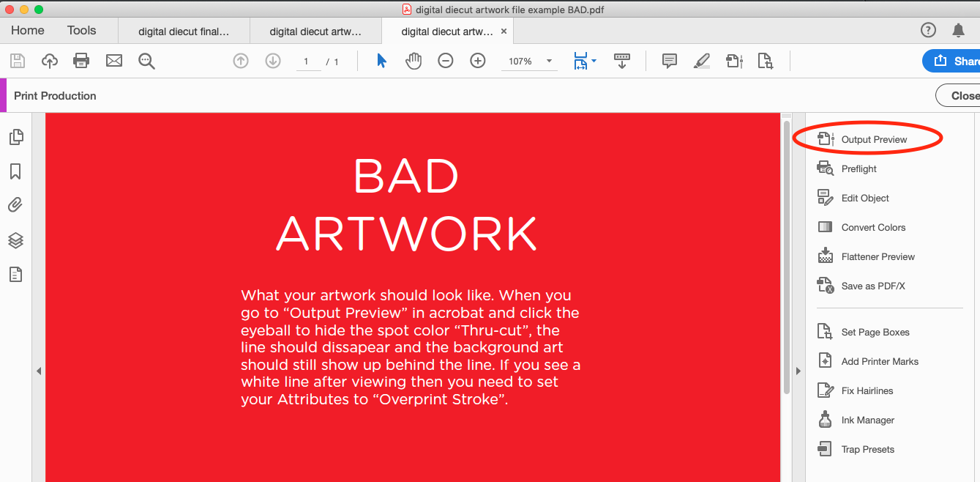Click toolbar Output Preview icon
This screenshot has height=482, width=980.
[x=734, y=62]
